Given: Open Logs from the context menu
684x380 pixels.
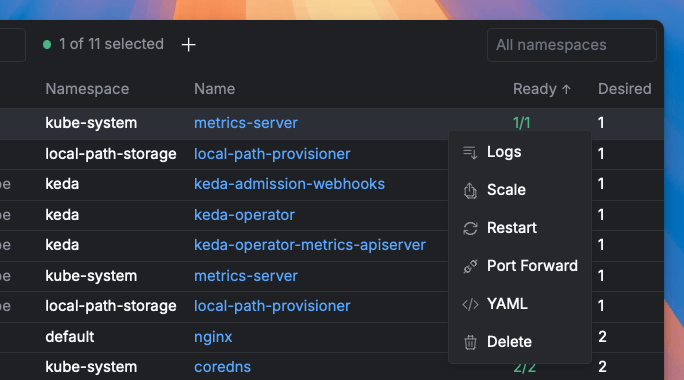Looking at the screenshot, I should pyautogui.click(x=520, y=152).
